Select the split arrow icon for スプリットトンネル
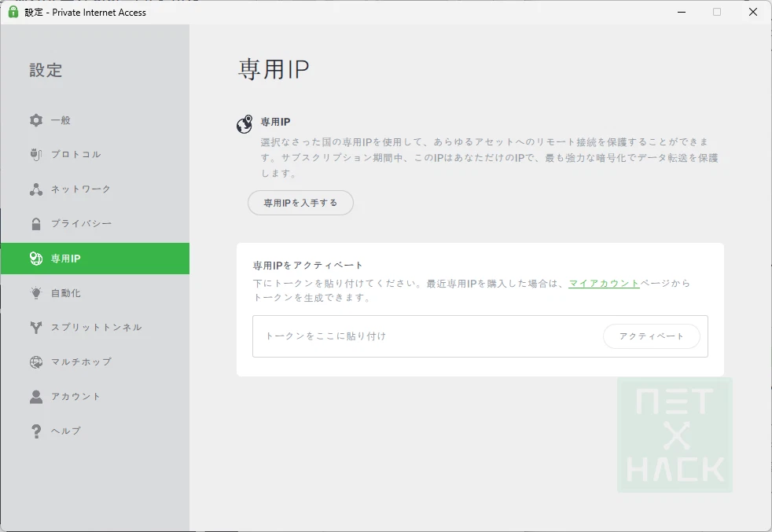 pos(36,328)
